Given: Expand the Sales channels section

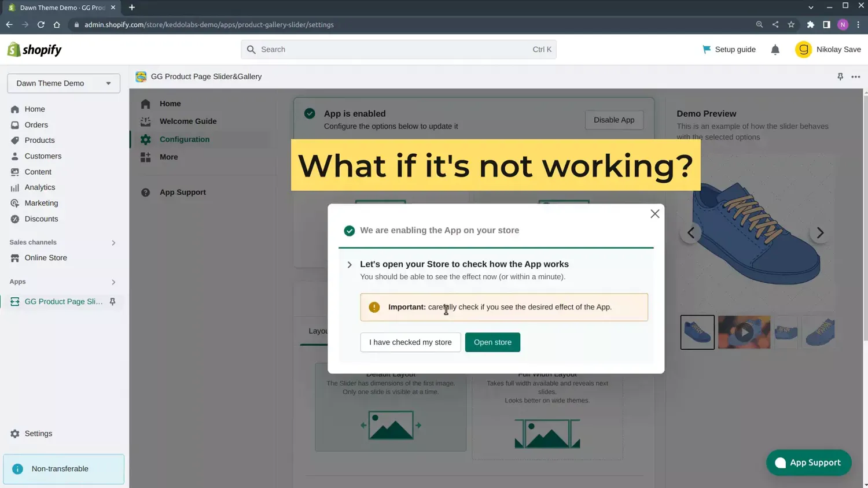Looking at the screenshot, I should (113, 242).
